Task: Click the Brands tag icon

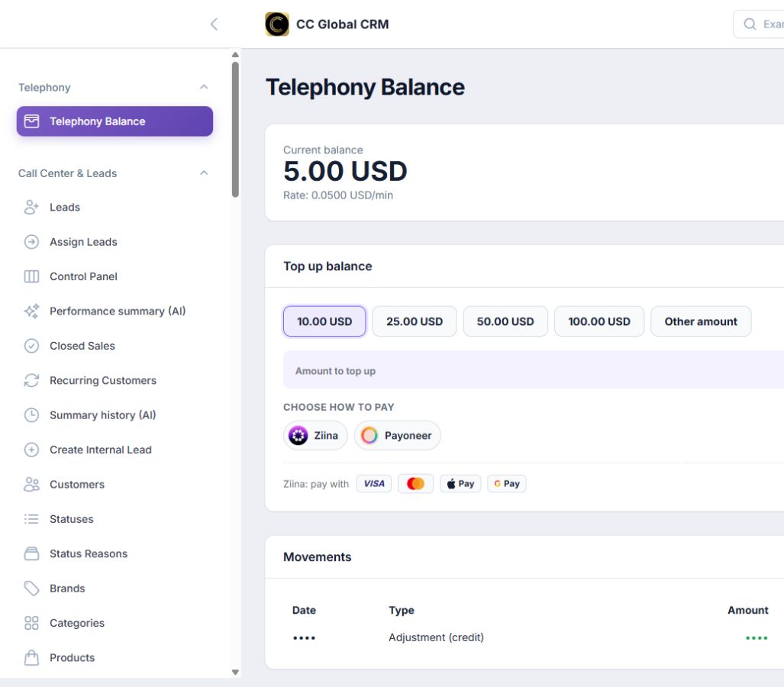Action: [31, 589]
